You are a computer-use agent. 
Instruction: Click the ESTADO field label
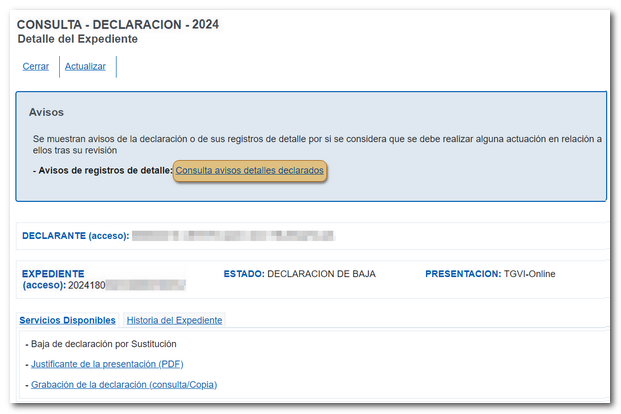243,273
